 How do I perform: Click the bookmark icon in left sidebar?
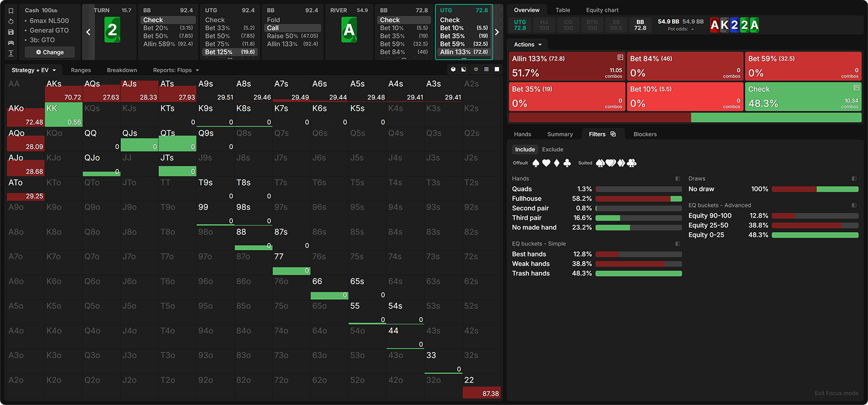point(11,10)
